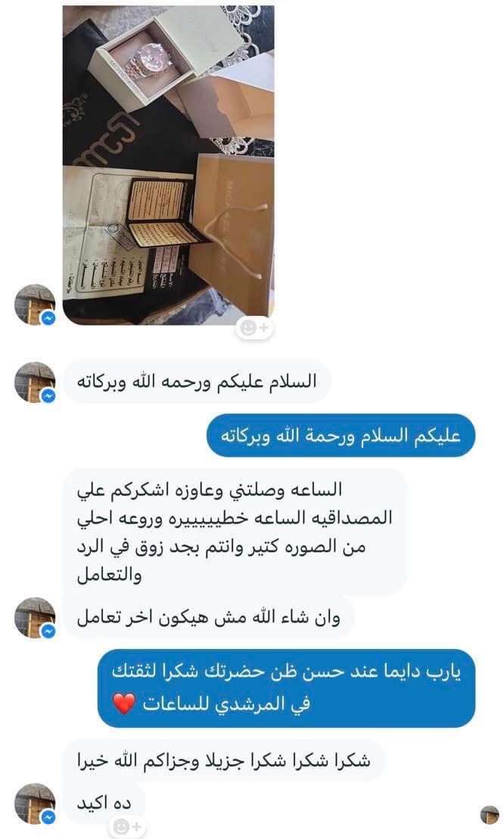Select the short 'ده اكيد' message bubble
This screenshot has height=839, width=504.
[x=104, y=803]
